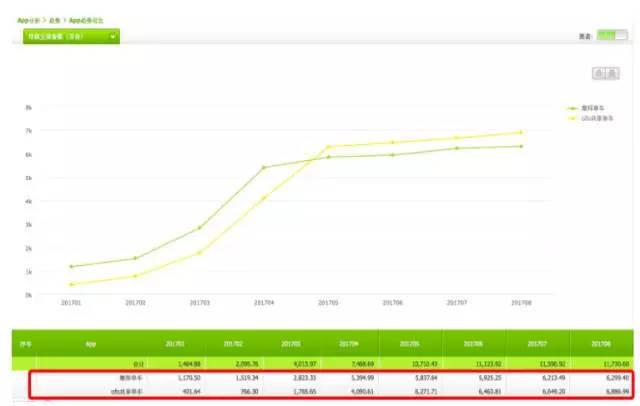
Task: Open the green metric dropdown at top left
Action: [x=71, y=36]
